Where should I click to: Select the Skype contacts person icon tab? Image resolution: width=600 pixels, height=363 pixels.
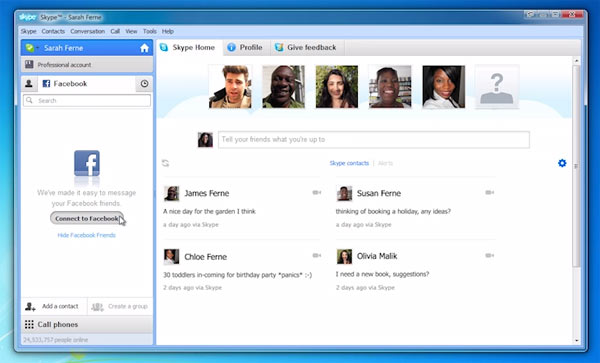[29, 84]
